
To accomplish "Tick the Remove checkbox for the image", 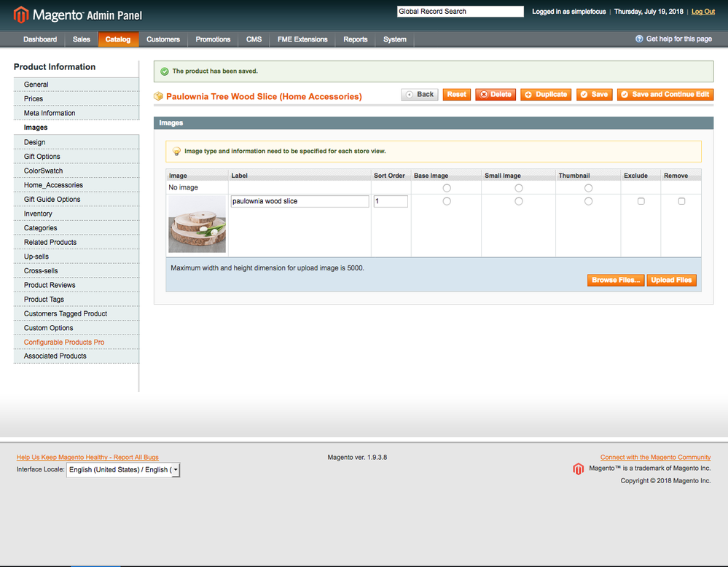I will click(681, 201).
